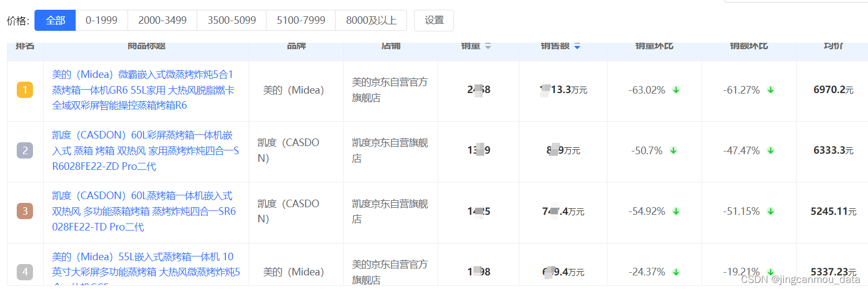The height and width of the screenshot is (290, 868).
Task: Filter by price range 5100-7999
Action: (x=301, y=21)
